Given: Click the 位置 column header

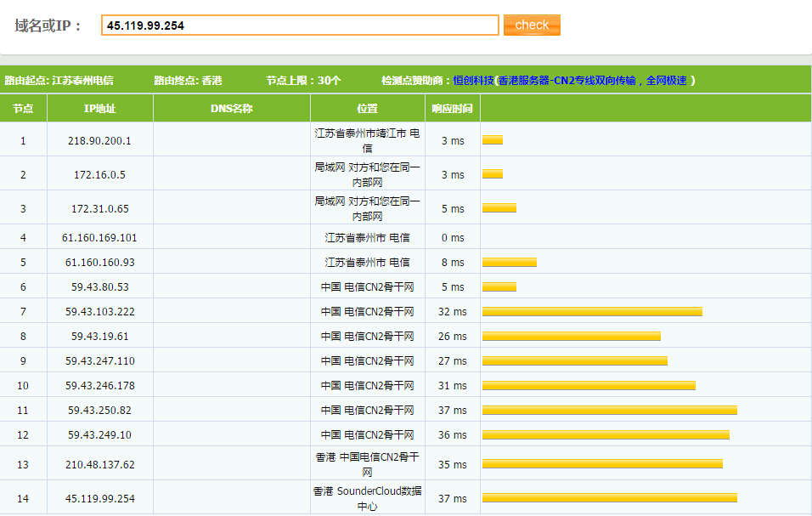Looking at the screenshot, I should click(367, 109).
